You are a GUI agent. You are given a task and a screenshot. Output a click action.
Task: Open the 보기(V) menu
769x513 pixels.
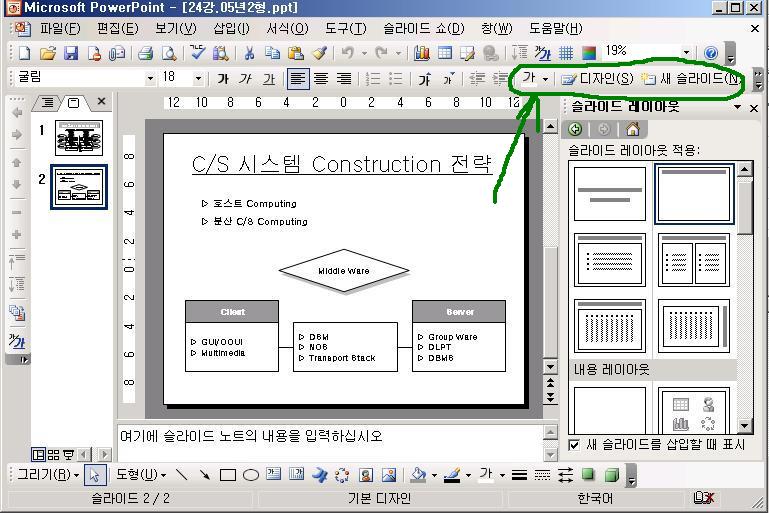[176, 28]
